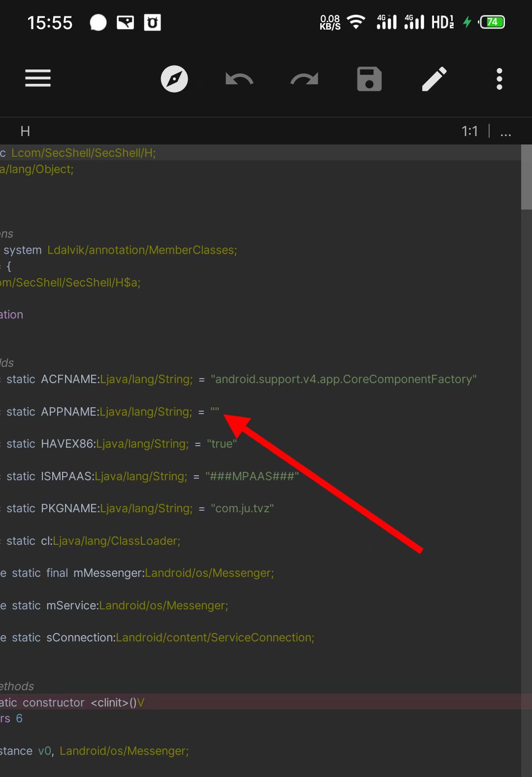Tap the chat bubble notification icon
532x777 pixels.
(98, 22)
